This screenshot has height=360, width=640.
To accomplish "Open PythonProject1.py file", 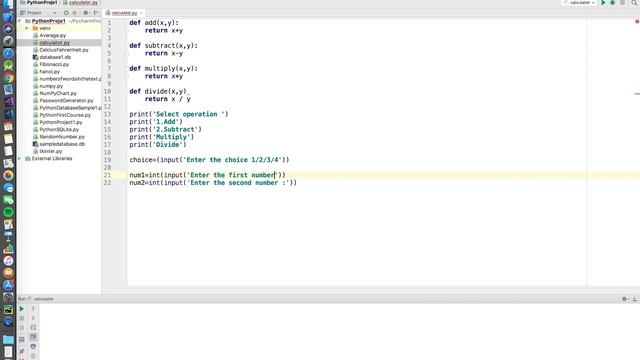I will (x=61, y=122).
